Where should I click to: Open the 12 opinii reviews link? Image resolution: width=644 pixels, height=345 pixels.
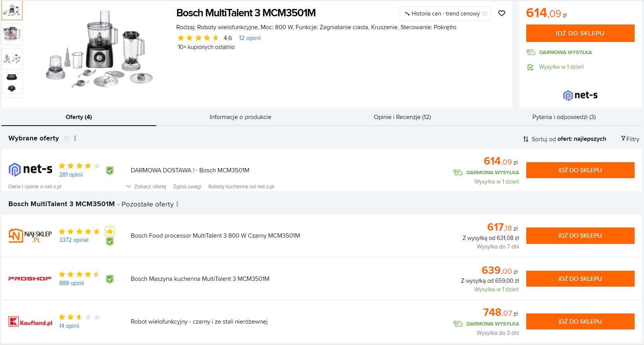(250, 38)
